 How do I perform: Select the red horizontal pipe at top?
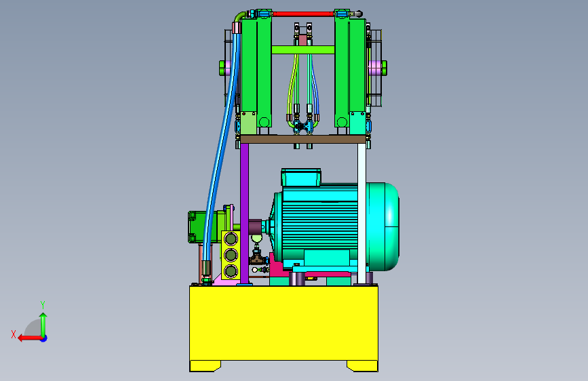coord(303,14)
